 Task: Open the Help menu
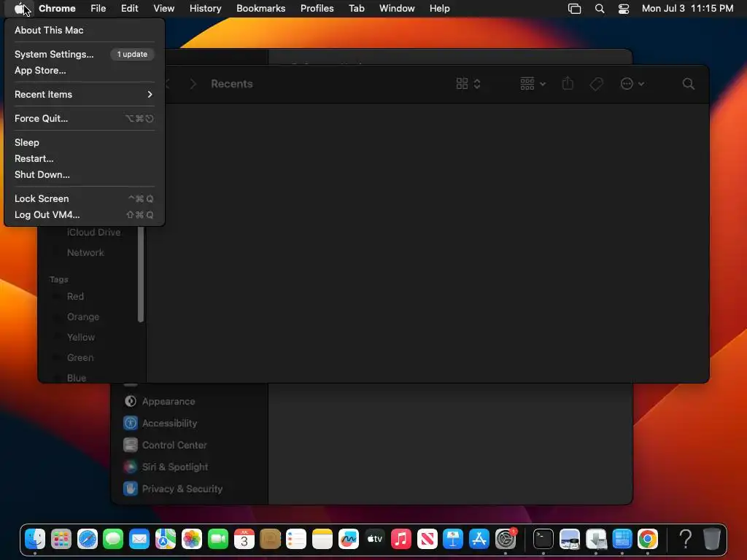click(439, 8)
